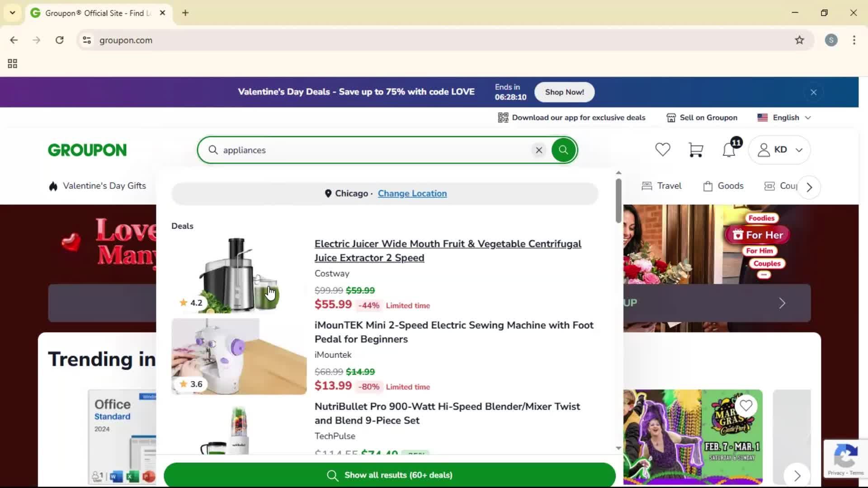Click the Sell on Groupon storefront icon
The image size is (868, 488).
[x=671, y=117]
